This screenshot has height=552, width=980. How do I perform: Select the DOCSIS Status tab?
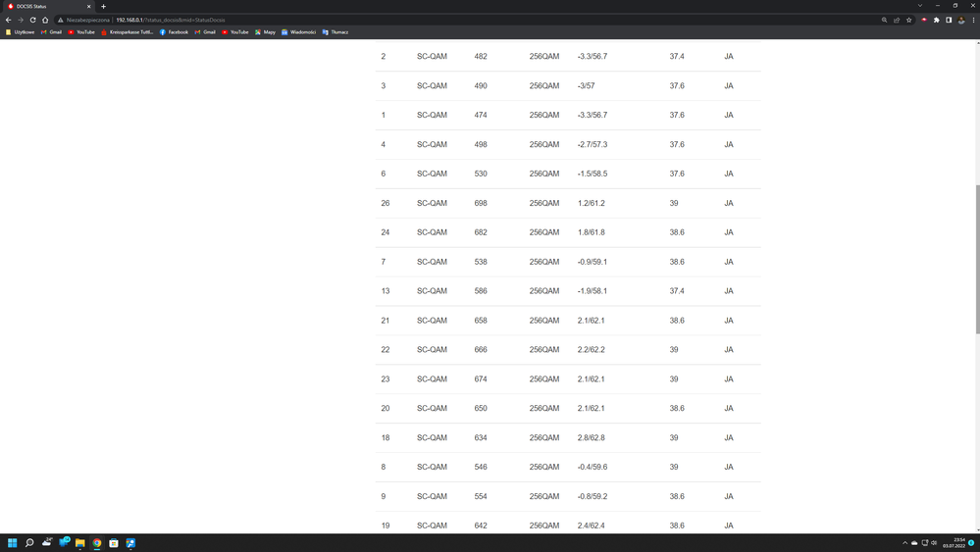pos(49,6)
